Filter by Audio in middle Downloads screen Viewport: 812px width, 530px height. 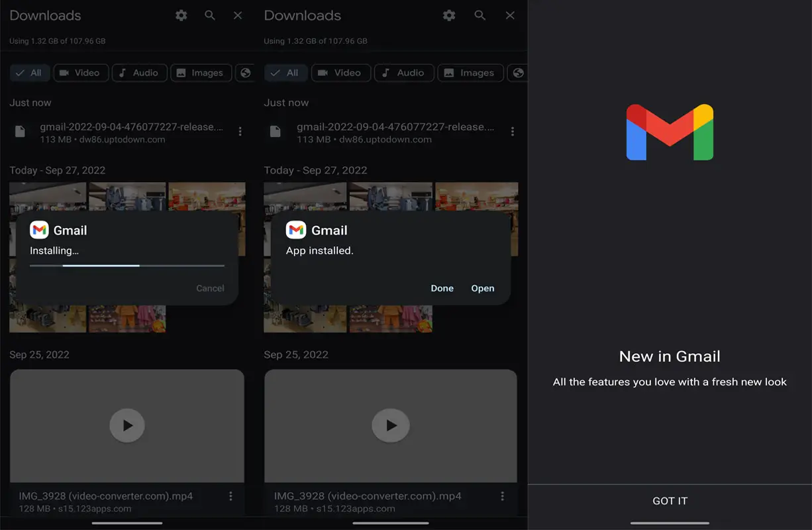[x=404, y=73]
